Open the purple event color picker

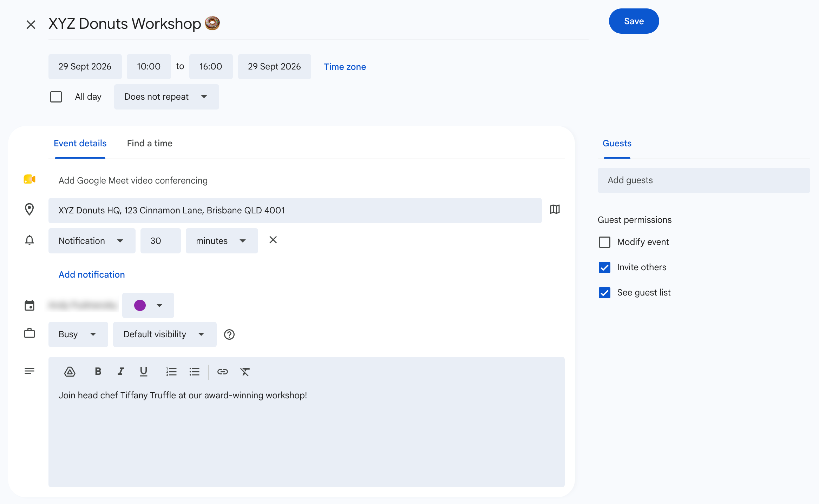point(148,305)
